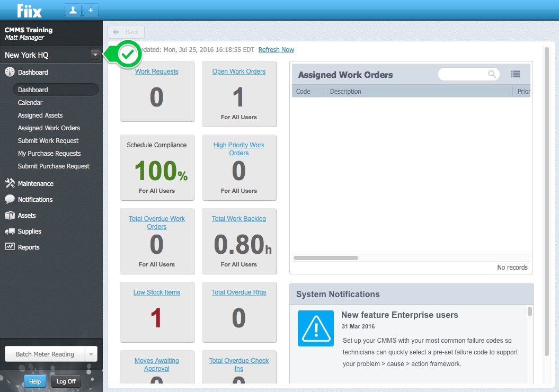Open the Low Stock Items link
Screen dimensions: 559x392
click(156, 292)
